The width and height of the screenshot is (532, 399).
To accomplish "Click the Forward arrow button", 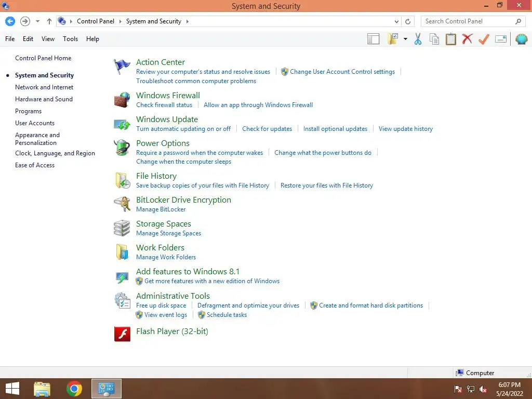I will (25, 21).
